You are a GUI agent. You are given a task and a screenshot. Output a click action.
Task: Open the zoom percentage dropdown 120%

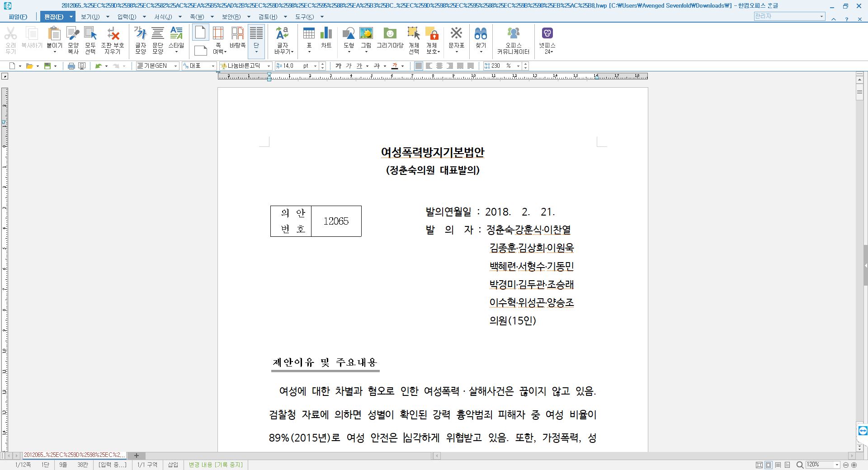(x=837, y=465)
